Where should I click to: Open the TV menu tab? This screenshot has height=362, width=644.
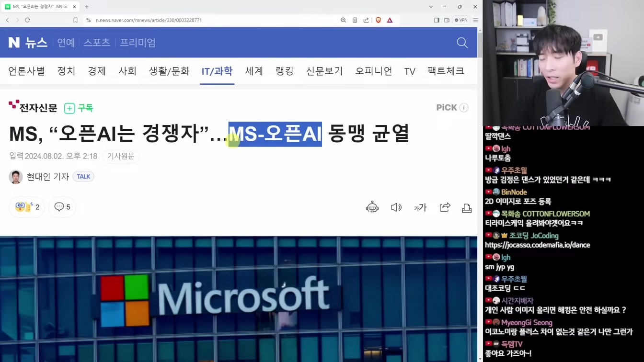[410, 71]
